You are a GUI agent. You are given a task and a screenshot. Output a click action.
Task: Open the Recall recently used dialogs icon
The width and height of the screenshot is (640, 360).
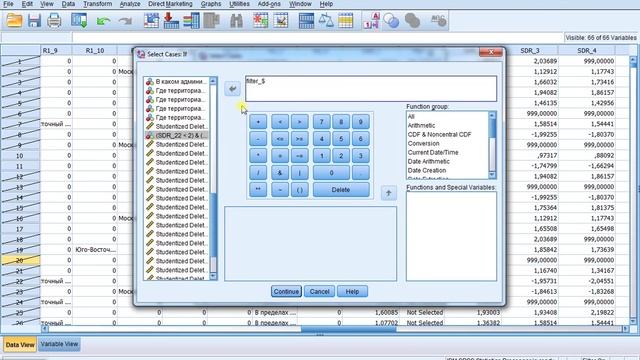coord(79,20)
